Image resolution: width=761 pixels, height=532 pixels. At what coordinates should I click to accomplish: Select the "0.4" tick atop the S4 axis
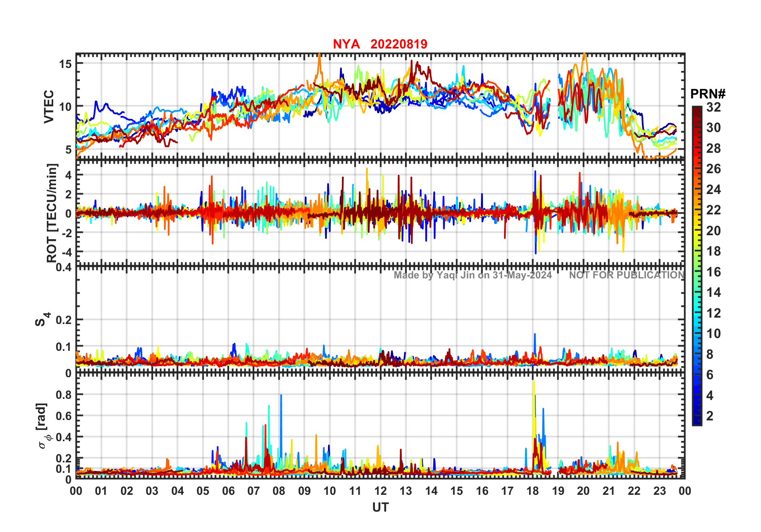tap(64, 267)
